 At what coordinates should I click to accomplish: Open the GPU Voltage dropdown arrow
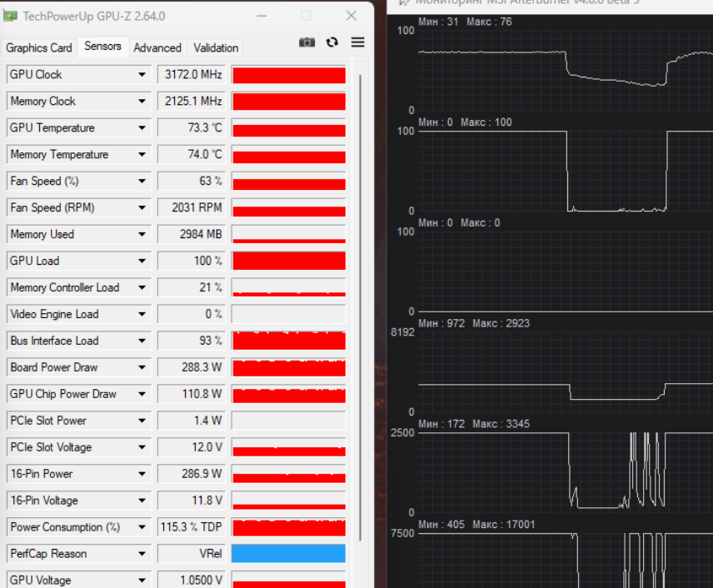coord(142,581)
